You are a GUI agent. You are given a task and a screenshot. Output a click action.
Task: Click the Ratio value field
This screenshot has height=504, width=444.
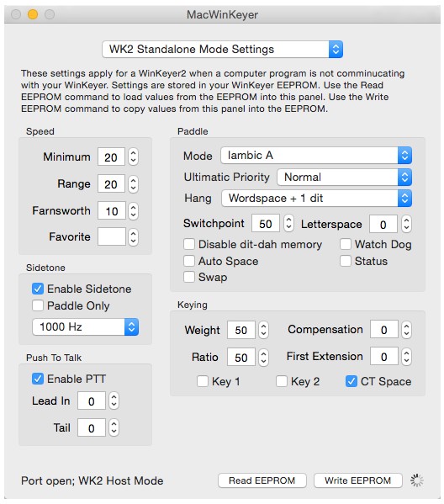241,357
